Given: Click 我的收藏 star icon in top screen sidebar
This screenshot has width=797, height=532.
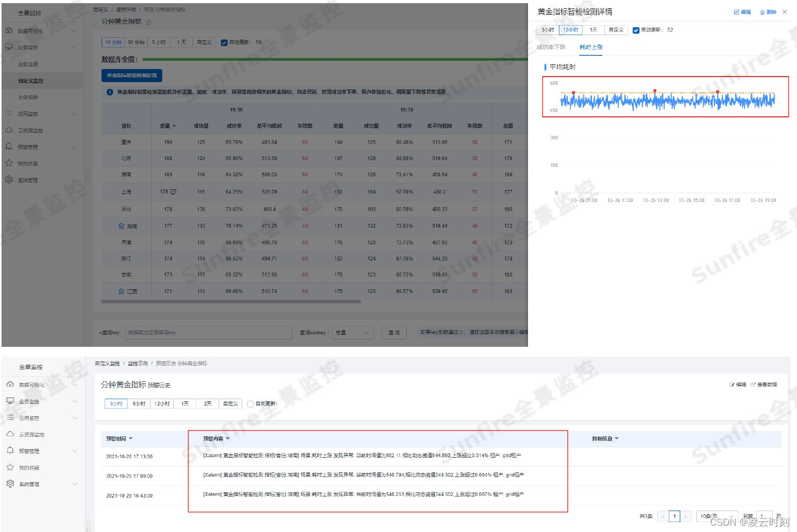Looking at the screenshot, I should (9, 163).
